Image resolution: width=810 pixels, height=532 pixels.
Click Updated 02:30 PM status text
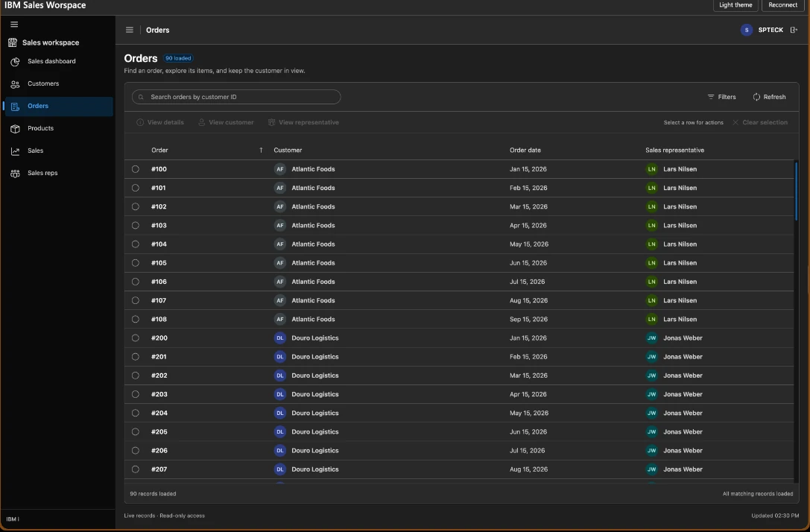coord(775,516)
